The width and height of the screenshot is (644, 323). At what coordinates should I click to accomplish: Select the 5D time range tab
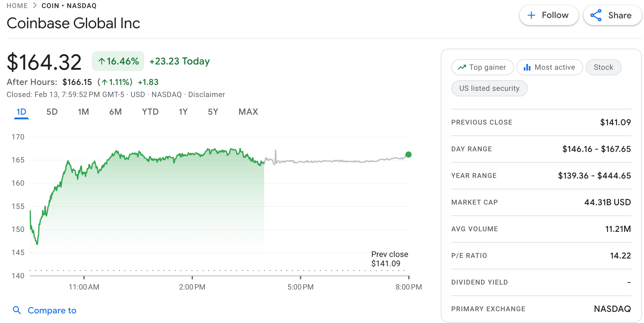click(52, 112)
